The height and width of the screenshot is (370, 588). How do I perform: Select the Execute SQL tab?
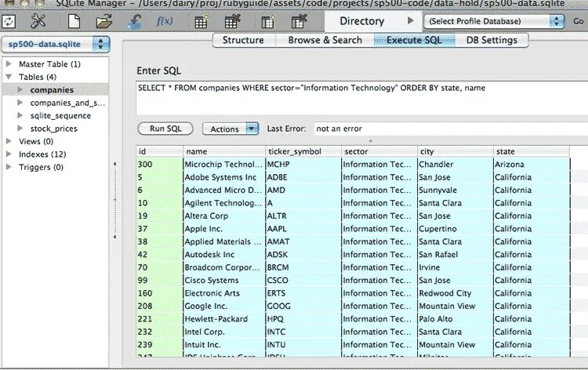click(x=414, y=40)
